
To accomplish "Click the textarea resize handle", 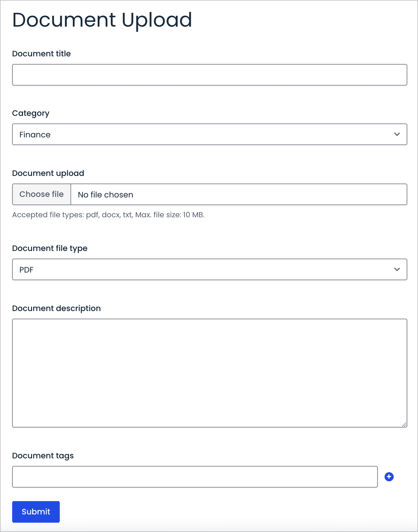I will [404, 424].
